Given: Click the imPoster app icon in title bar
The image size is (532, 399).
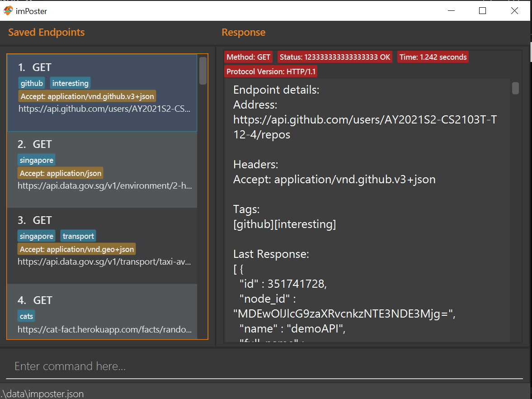Looking at the screenshot, I should coord(8,11).
